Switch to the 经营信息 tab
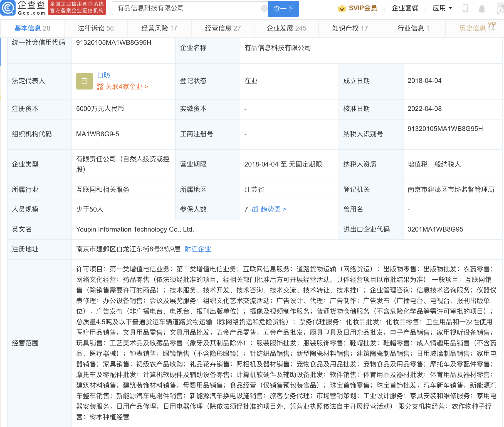Image resolution: width=504 pixels, height=427 pixels. 223,28
